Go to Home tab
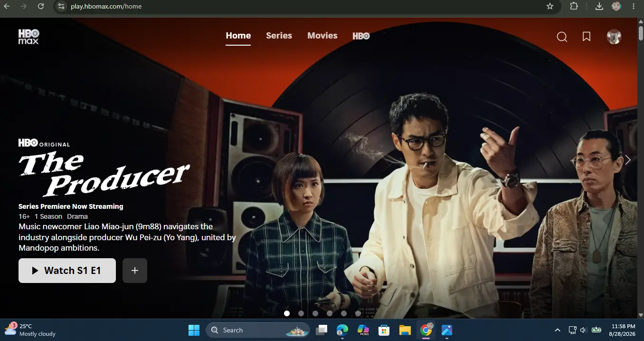 238,36
